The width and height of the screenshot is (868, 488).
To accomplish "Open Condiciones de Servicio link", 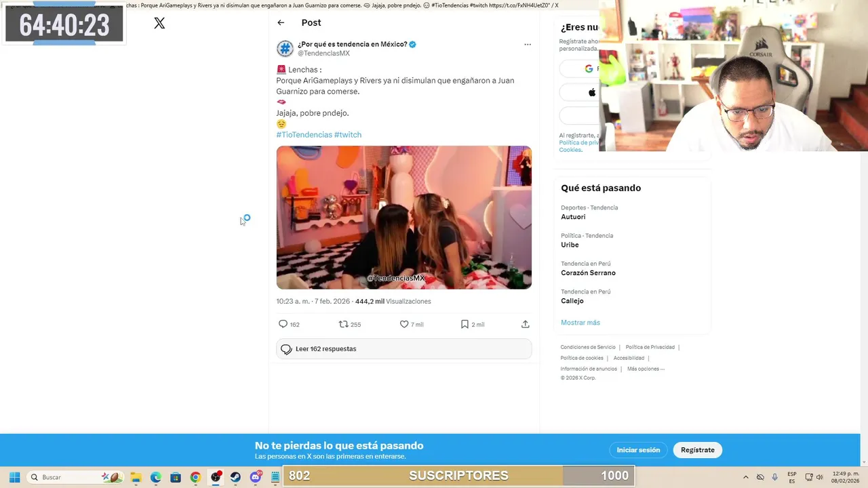I will coord(588,347).
